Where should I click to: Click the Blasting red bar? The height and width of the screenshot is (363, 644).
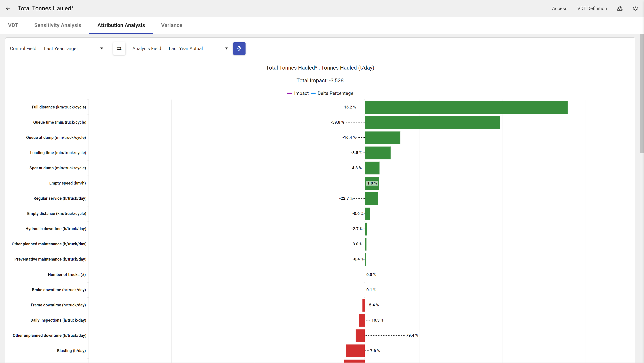[355, 351]
